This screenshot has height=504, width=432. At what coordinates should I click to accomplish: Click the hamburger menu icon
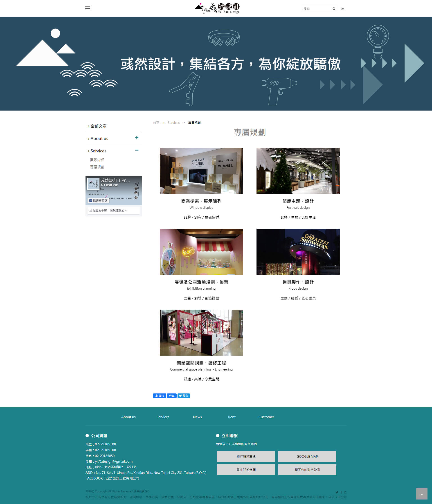click(88, 8)
